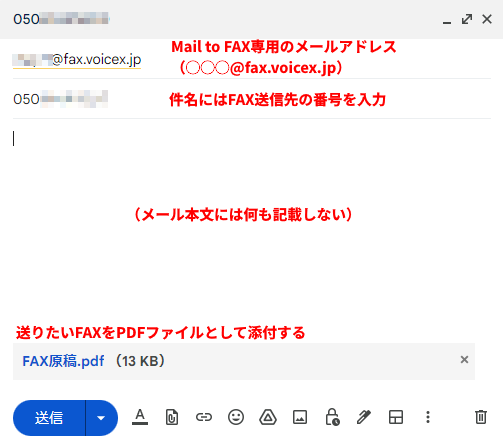Insert signature with pen icon
The image size is (503, 442).
[364, 417]
